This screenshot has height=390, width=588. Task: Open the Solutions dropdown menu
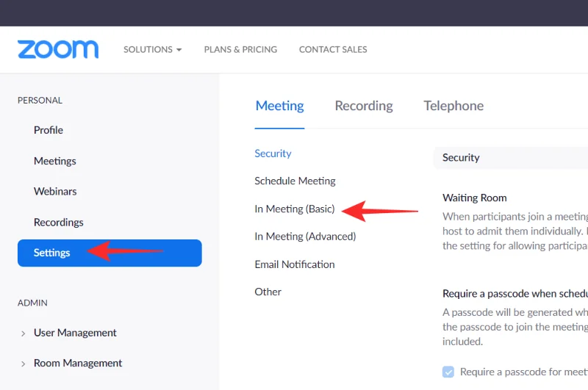coord(152,49)
